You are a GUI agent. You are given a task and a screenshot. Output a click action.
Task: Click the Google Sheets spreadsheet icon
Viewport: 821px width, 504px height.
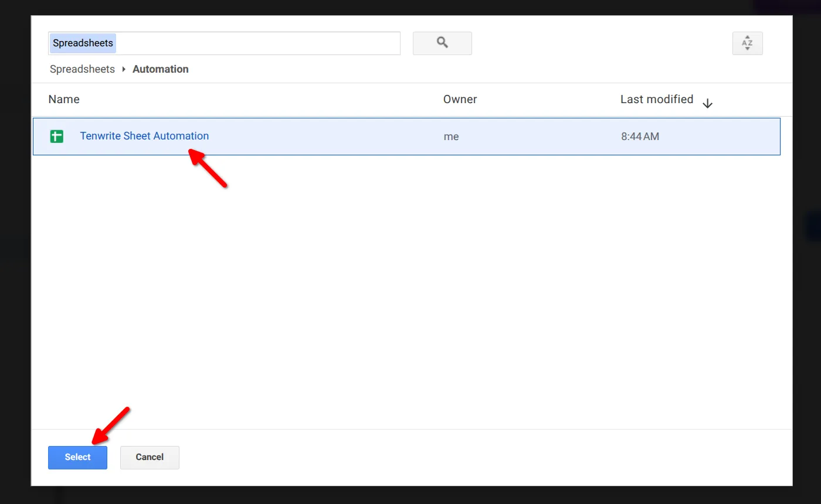click(x=56, y=135)
